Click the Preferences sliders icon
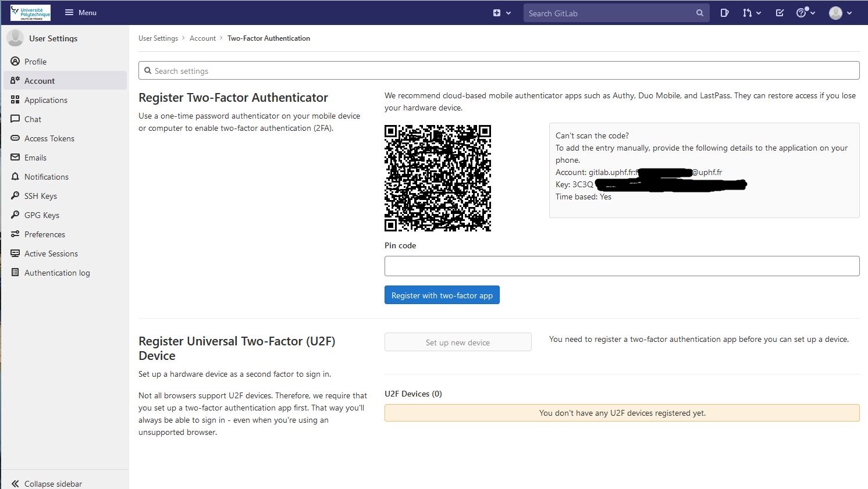868x489 pixels. click(x=15, y=234)
